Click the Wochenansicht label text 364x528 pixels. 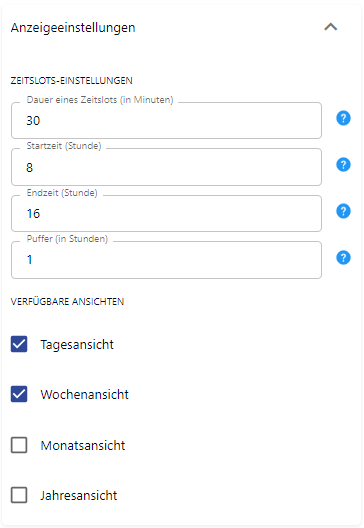[85, 395]
